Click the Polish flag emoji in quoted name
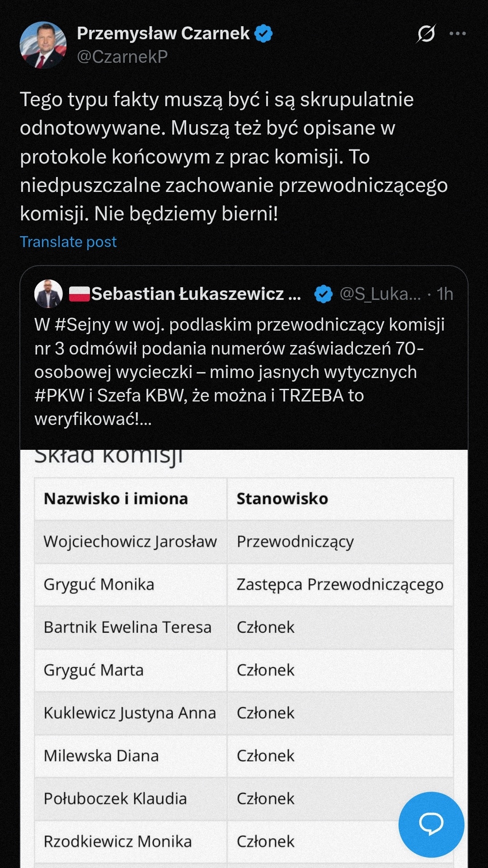The height and width of the screenshot is (868, 488). click(x=80, y=294)
